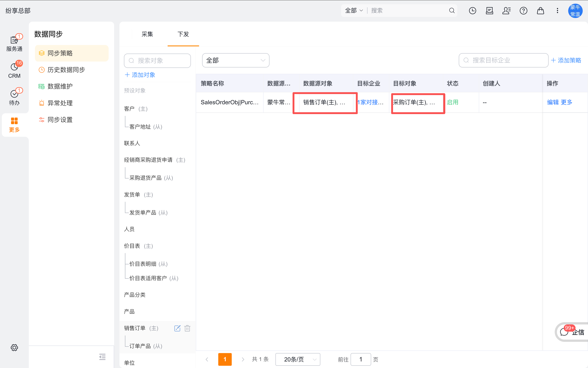Viewport: 588px width, 368px height.
Task: Open the help question mark icon
Action: click(x=523, y=10)
